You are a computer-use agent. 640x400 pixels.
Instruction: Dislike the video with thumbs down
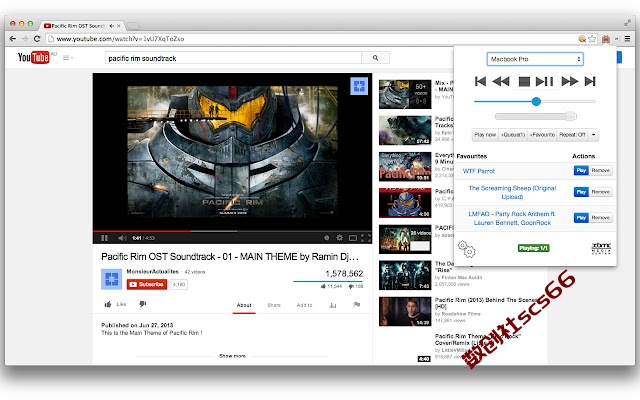(142, 304)
